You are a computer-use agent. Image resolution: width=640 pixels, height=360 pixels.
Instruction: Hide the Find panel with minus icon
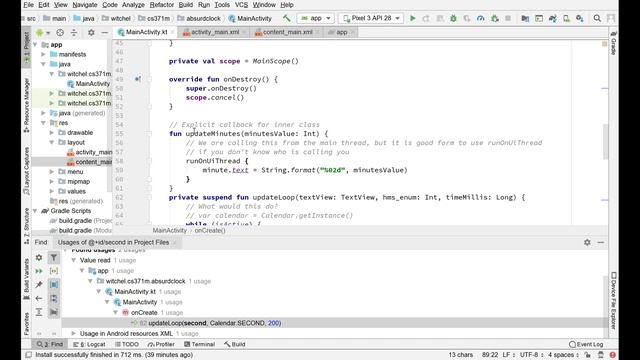click(601, 242)
